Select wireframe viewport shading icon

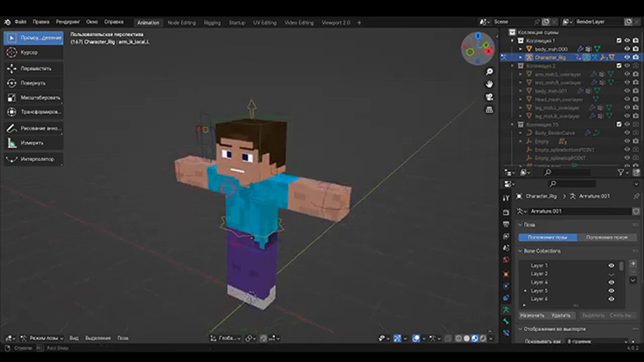(459, 339)
